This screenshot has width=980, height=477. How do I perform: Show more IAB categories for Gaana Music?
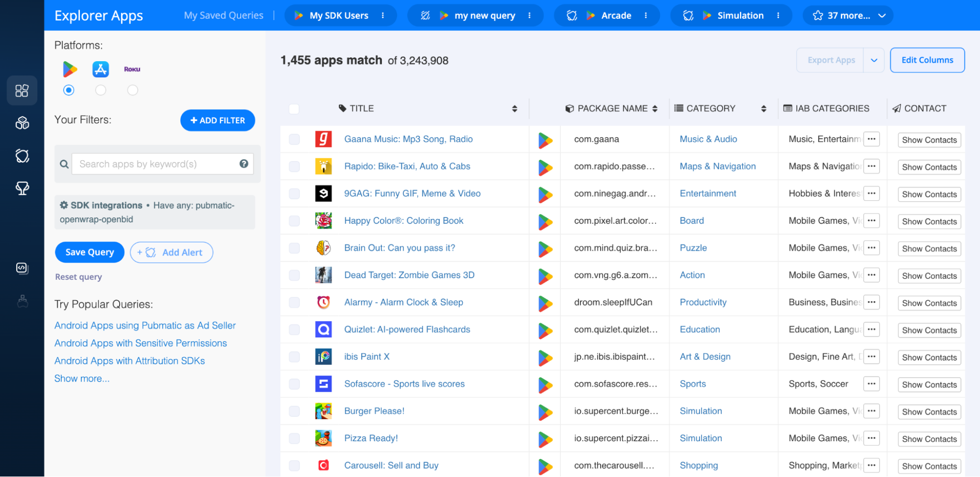[871, 139]
